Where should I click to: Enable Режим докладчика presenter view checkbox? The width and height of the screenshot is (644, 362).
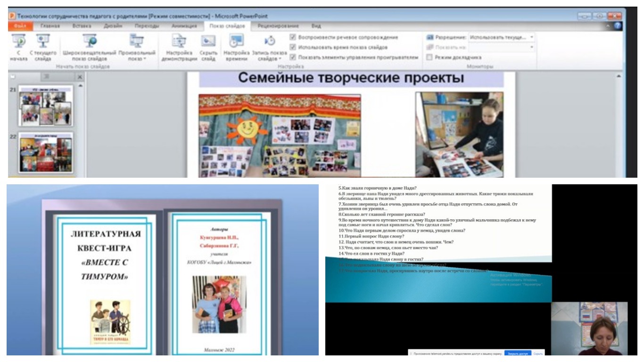[x=429, y=57]
